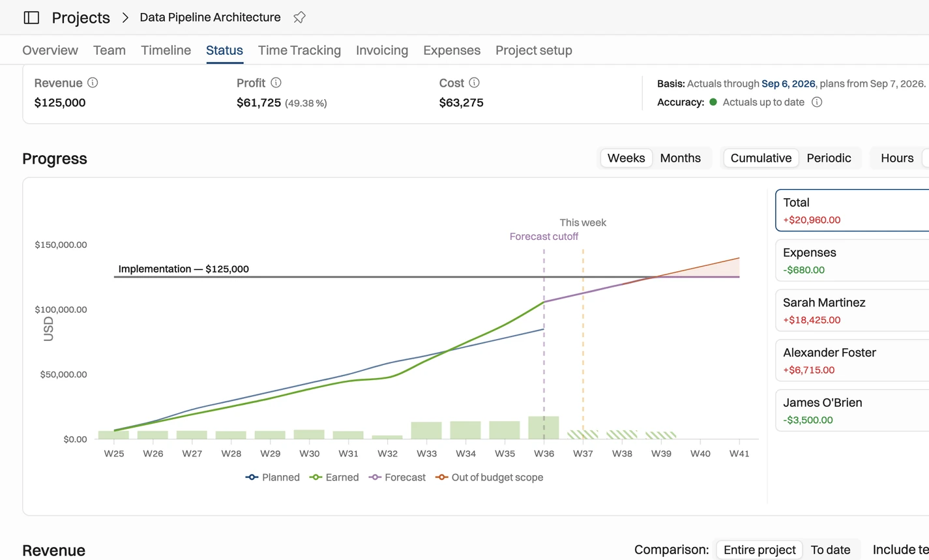Go to the Invoicing tab
Screen dimensions: 929x560
pos(382,50)
